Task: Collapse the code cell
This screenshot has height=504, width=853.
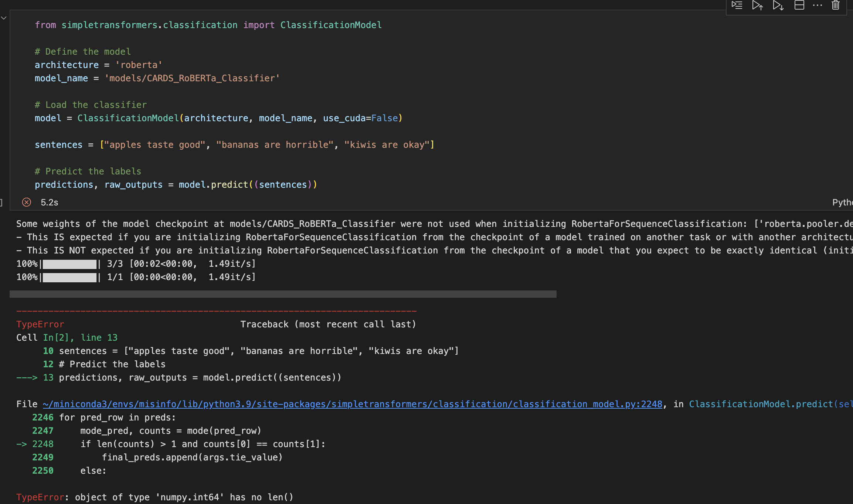Action: click(4, 17)
